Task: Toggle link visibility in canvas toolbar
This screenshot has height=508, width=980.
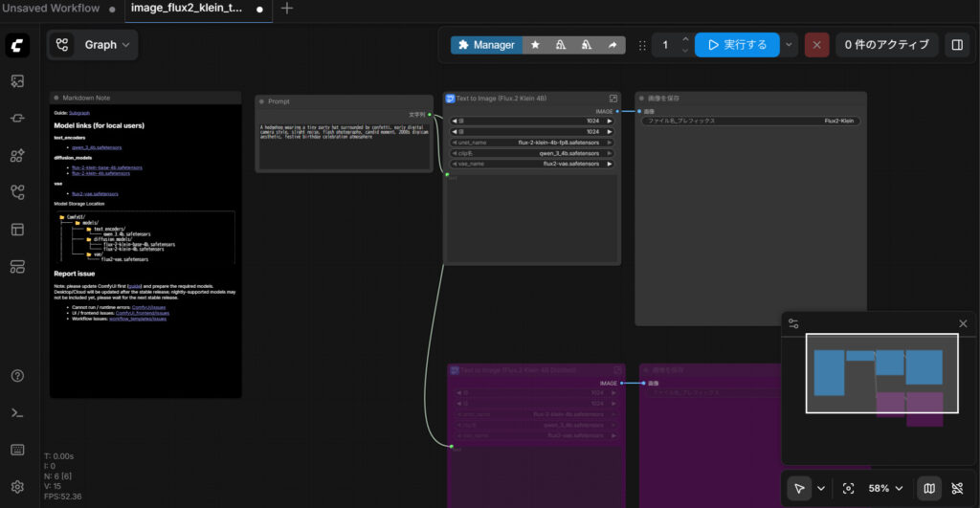Action: click(958, 488)
